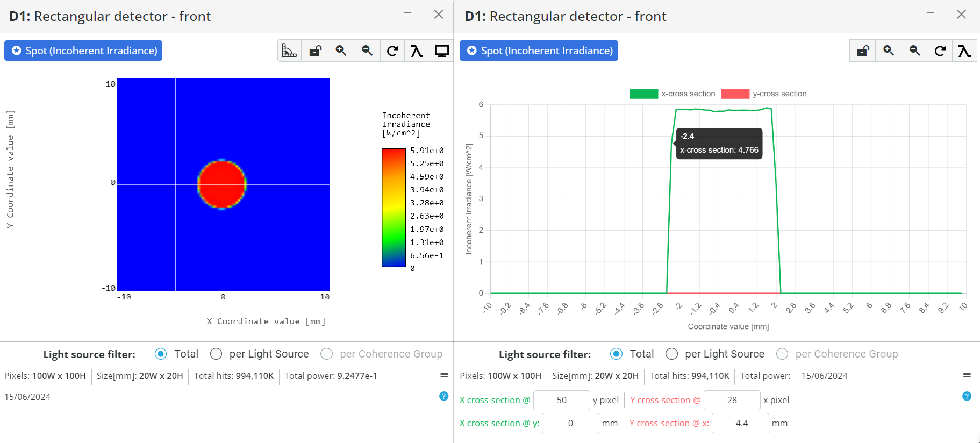Toggle the lock icon in right window toolbar
Screen dimensions: 980x443
863,51
